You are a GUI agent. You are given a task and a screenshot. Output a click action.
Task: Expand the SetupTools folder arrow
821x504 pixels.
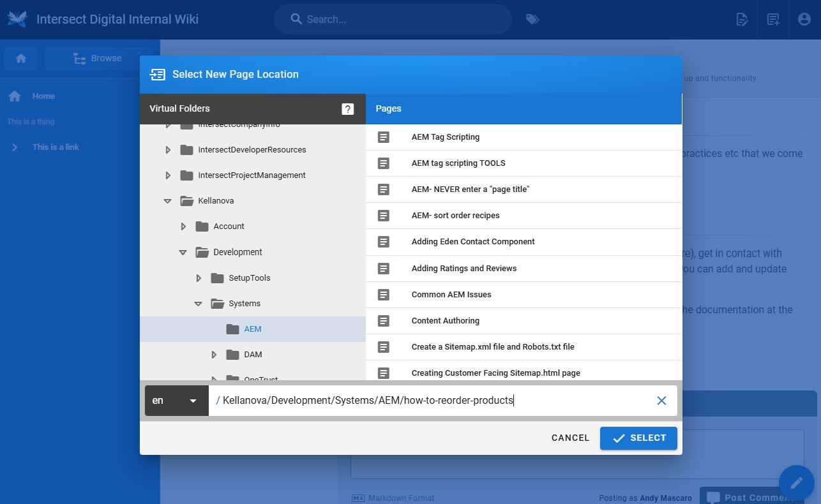pyautogui.click(x=199, y=278)
